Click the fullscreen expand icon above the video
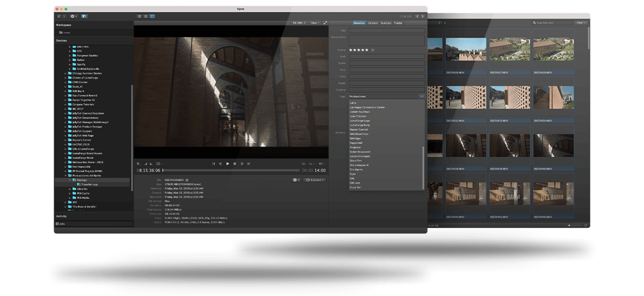Viewport: 644px width, 296px height. click(325, 23)
